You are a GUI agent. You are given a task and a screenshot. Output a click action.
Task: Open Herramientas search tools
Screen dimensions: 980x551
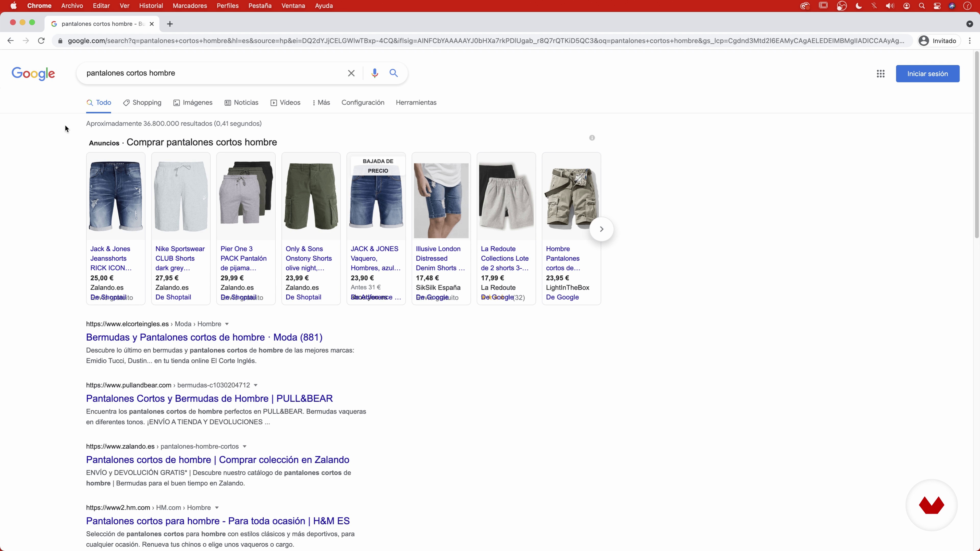pos(416,103)
